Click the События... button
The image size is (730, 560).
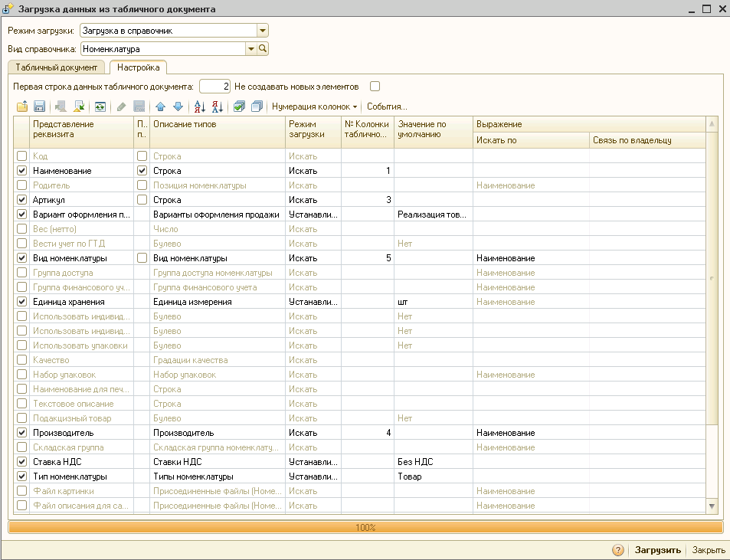click(387, 106)
